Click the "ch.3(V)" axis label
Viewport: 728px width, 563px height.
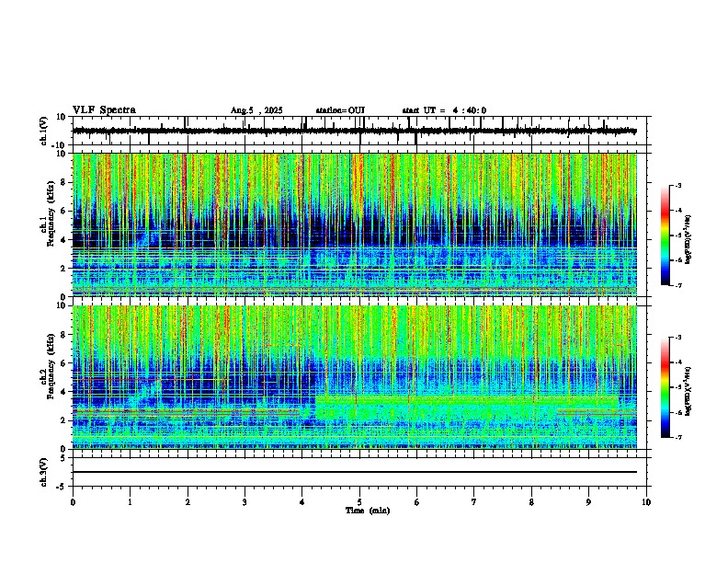tap(43, 472)
